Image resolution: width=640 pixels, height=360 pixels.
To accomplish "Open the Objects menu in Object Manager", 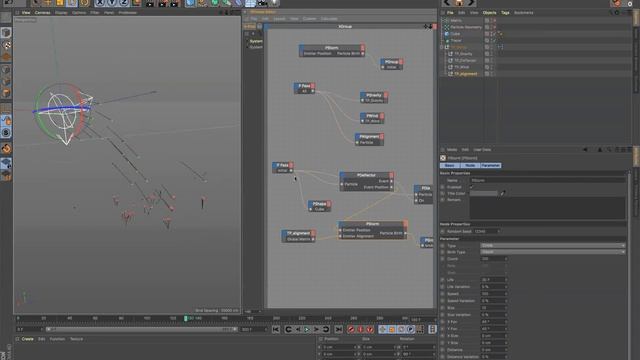I will pyautogui.click(x=489, y=13).
